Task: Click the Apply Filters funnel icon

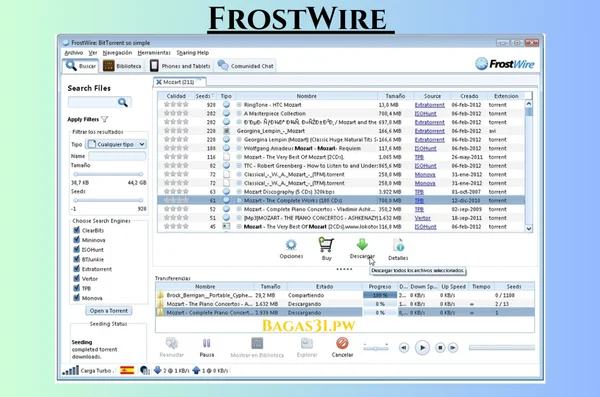Action: 104,119
